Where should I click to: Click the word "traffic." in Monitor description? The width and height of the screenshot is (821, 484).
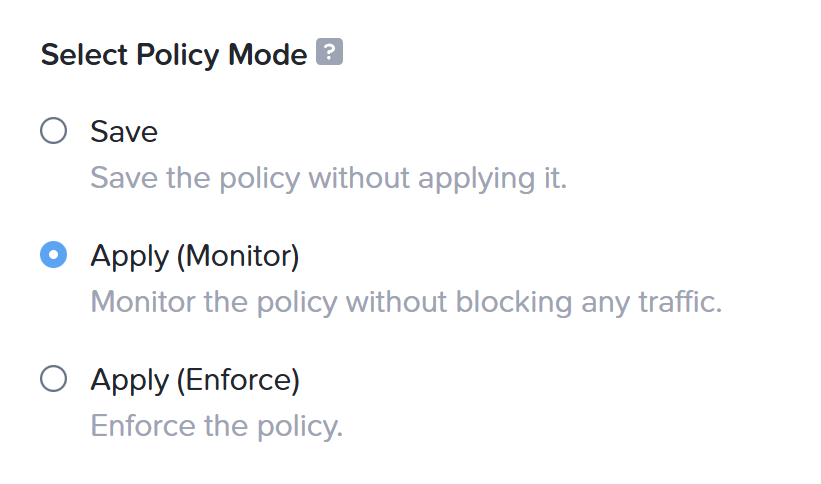point(680,302)
